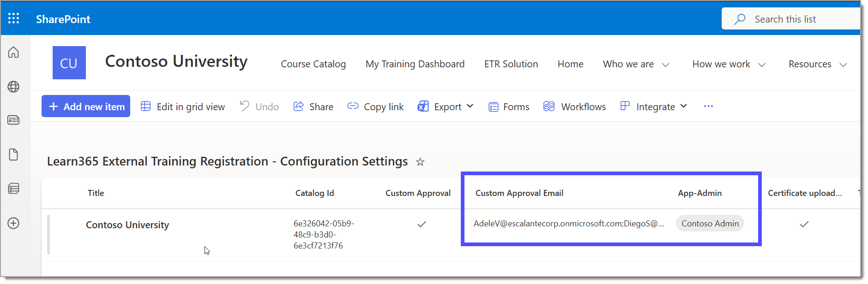
Task: Open the news icon in left rail
Action: (13, 120)
